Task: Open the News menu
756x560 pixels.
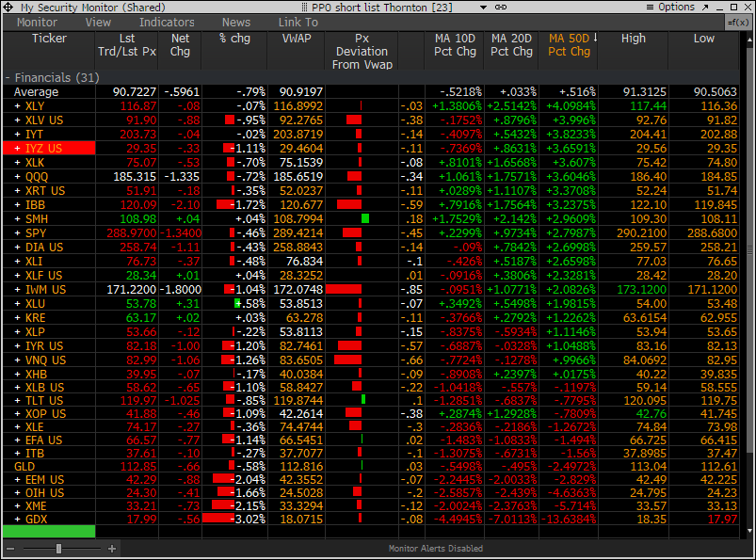Action: click(x=236, y=23)
